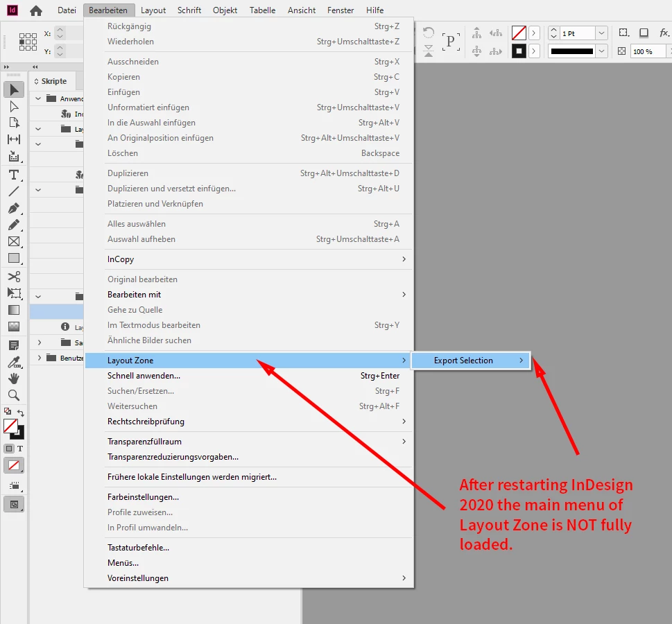Open fill color options chevron
The width and height of the screenshot is (672, 624).
coord(534,33)
